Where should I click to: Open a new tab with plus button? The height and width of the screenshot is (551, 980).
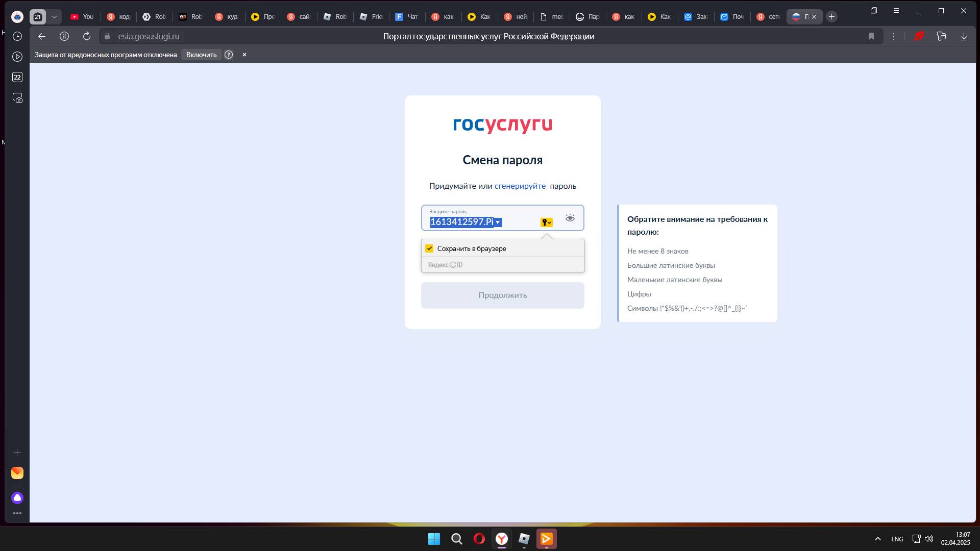coord(831,17)
